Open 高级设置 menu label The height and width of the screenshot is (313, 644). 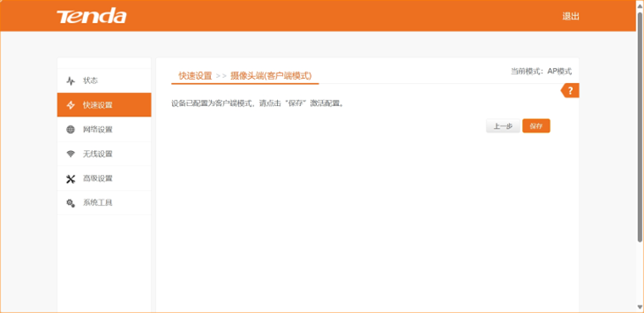97,178
